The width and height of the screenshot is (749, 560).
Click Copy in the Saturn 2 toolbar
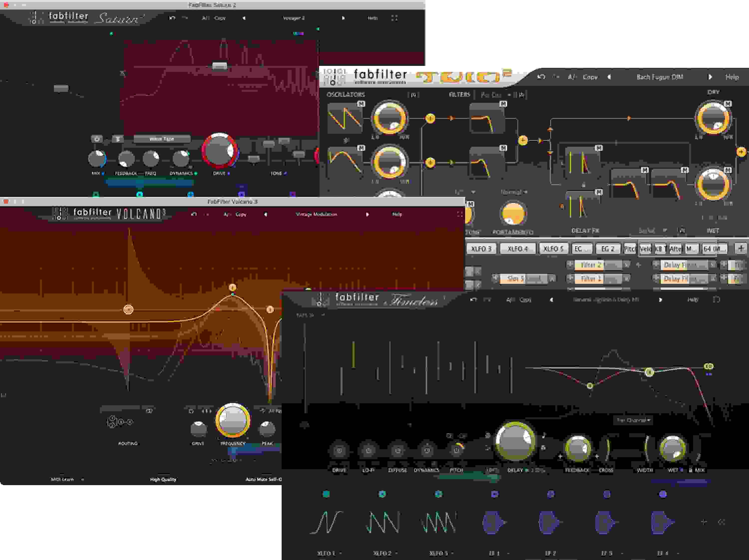(220, 18)
